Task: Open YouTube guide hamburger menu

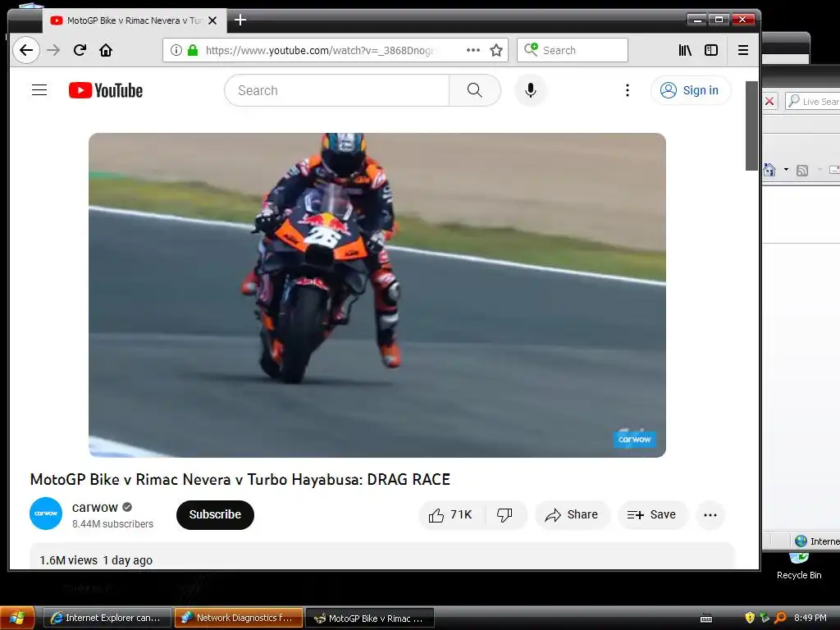Action: pyautogui.click(x=39, y=90)
